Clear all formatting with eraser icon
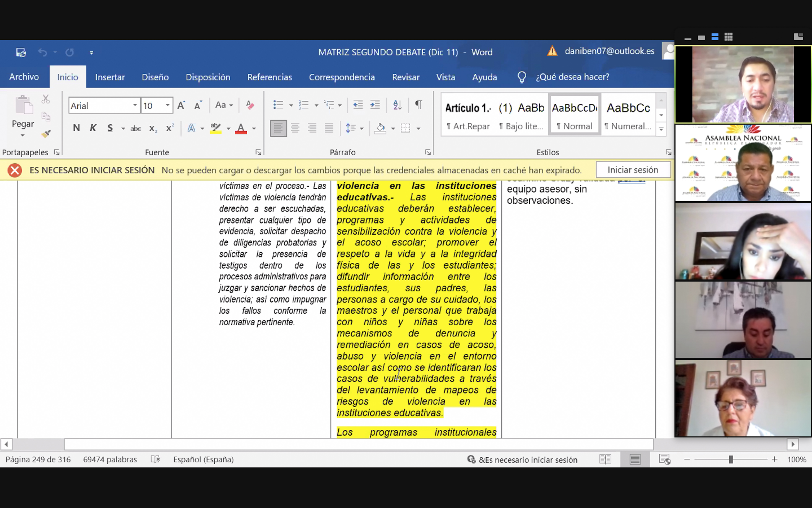The image size is (812, 508). [250, 105]
